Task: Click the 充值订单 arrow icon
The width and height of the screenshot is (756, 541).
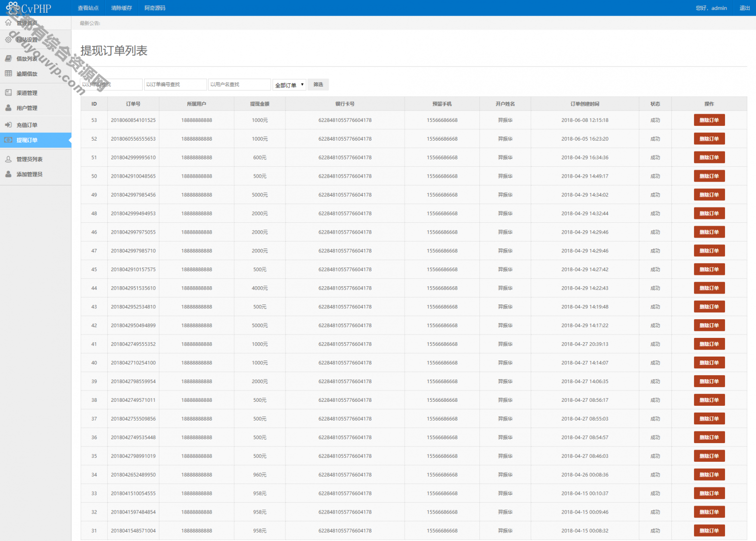Action: 8,125
